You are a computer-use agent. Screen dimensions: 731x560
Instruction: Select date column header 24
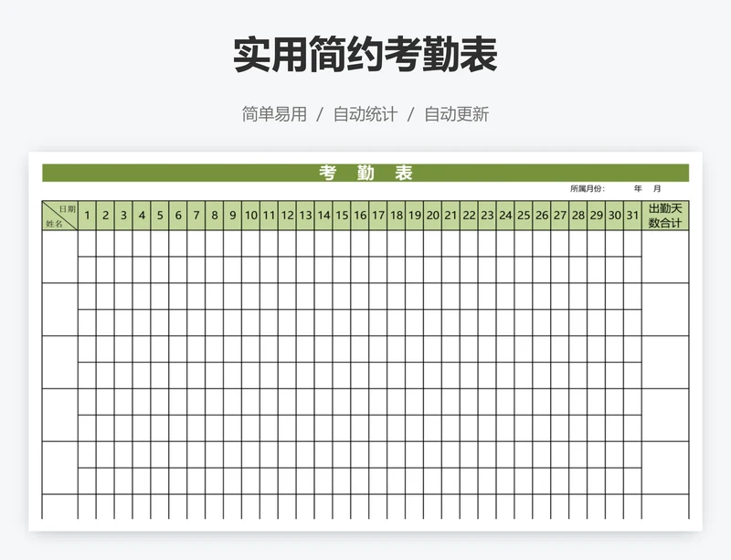click(505, 216)
